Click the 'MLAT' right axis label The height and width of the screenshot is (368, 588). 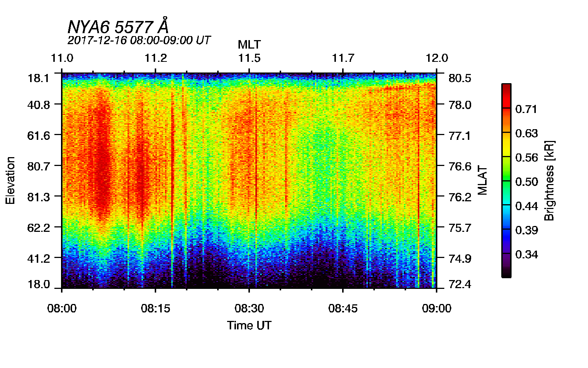point(482,180)
